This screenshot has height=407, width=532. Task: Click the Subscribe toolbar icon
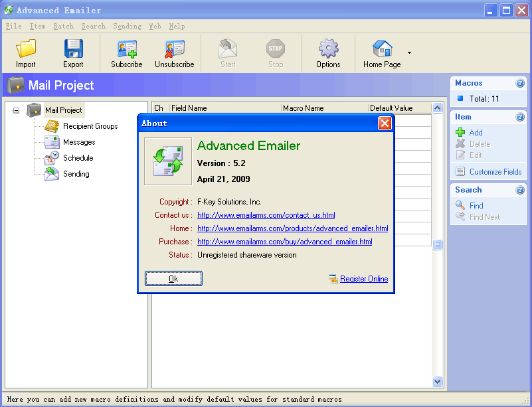[x=125, y=52]
